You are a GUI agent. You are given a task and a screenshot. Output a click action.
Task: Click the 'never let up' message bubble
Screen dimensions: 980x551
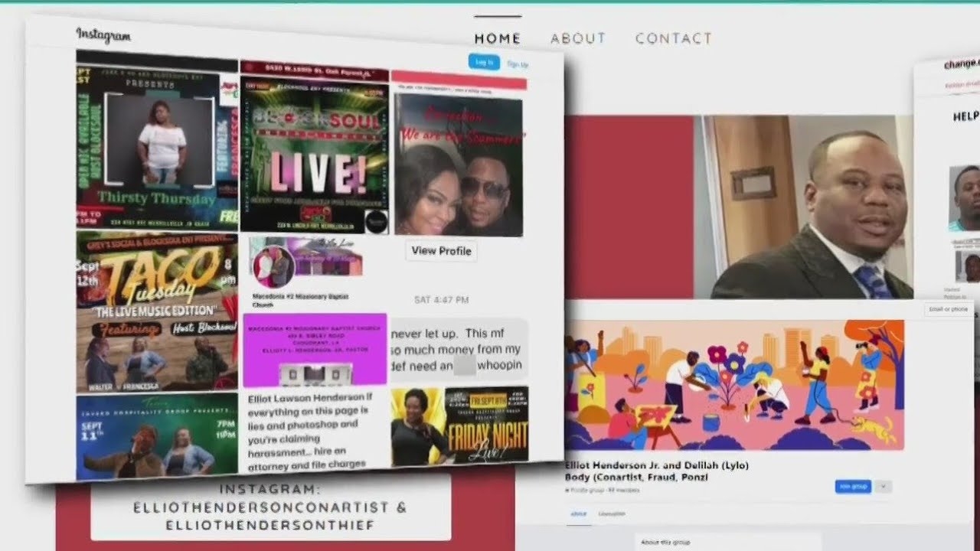458,350
